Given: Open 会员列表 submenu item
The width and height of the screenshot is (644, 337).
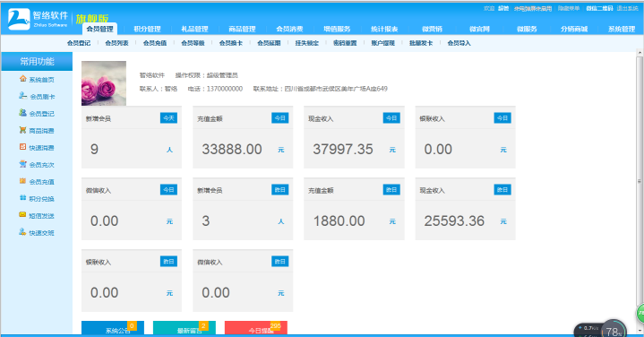Looking at the screenshot, I should tap(116, 43).
